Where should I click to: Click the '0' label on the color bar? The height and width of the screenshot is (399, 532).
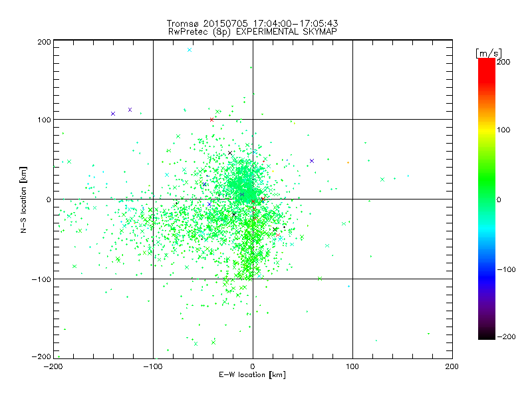pyautogui.click(x=499, y=199)
